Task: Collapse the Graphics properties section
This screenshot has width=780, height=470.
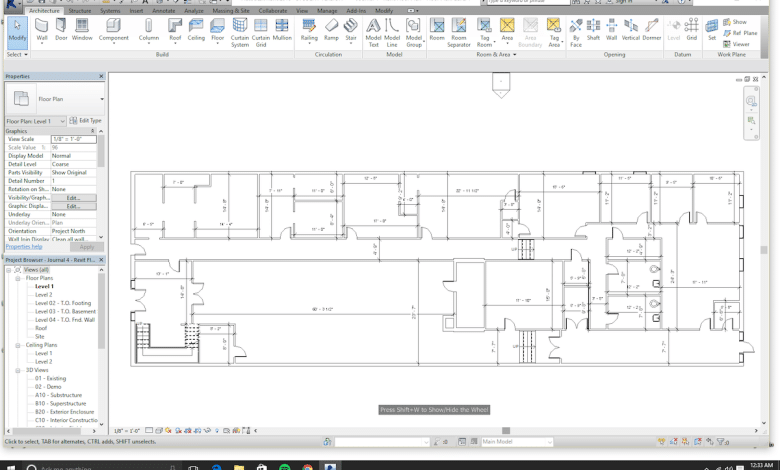Action: pos(93,131)
